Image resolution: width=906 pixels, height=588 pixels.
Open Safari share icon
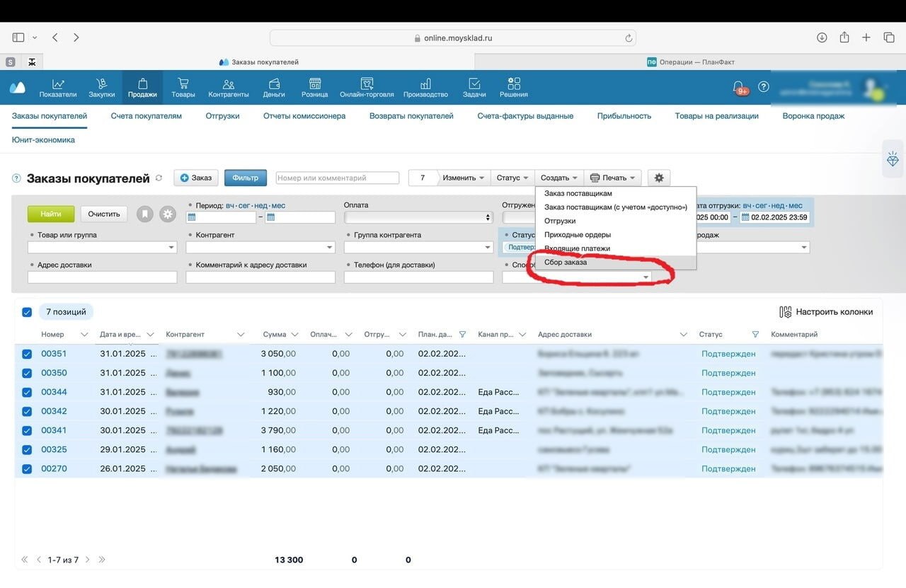[x=844, y=38]
